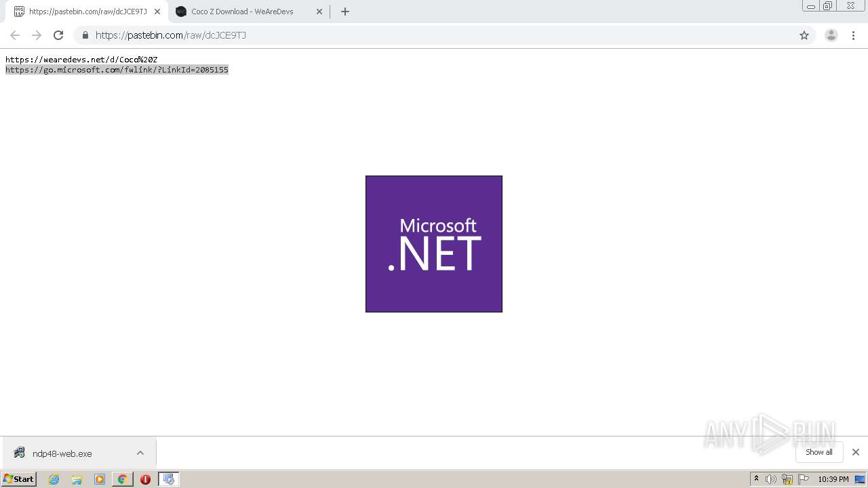Select Google Chrome taskbar icon
The width and height of the screenshot is (868, 488).
coord(122,479)
